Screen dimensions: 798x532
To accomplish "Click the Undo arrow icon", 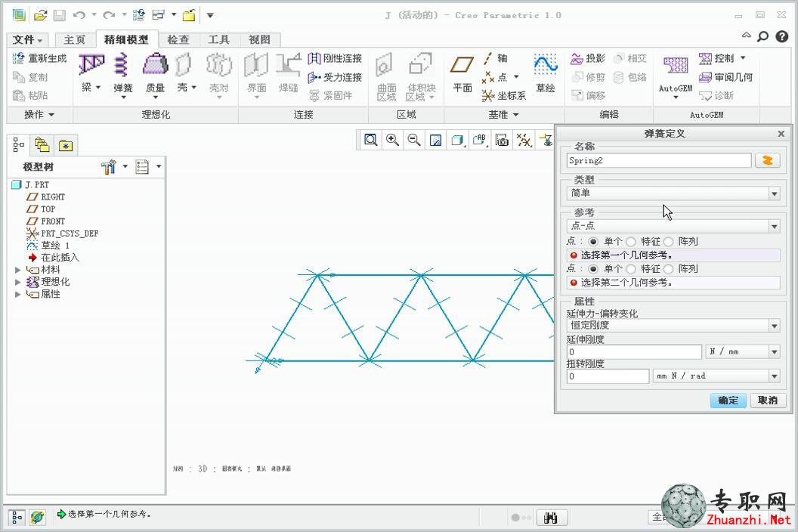I will click(x=79, y=15).
